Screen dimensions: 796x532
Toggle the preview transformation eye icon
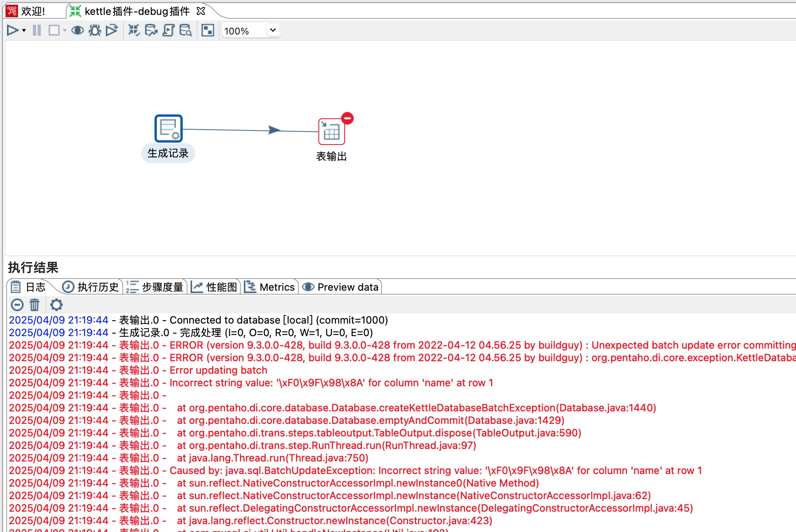click(77, 30)
